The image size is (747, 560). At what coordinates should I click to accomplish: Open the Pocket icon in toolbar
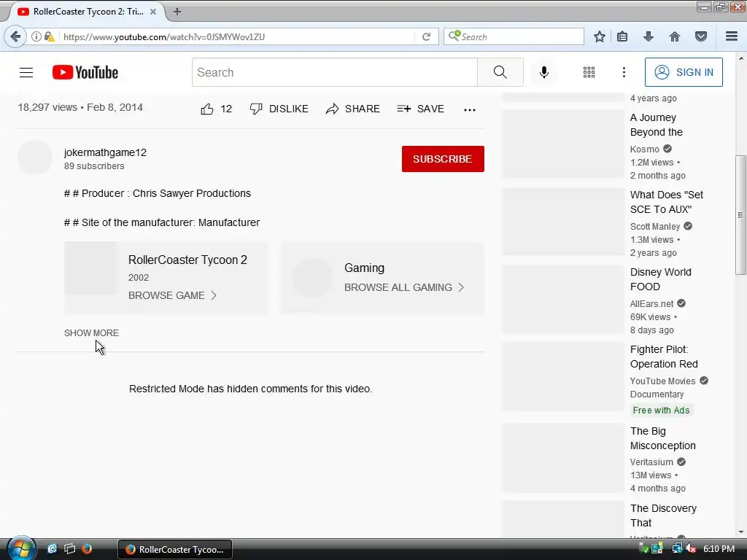pyautogui.click(x=701, y=36)
